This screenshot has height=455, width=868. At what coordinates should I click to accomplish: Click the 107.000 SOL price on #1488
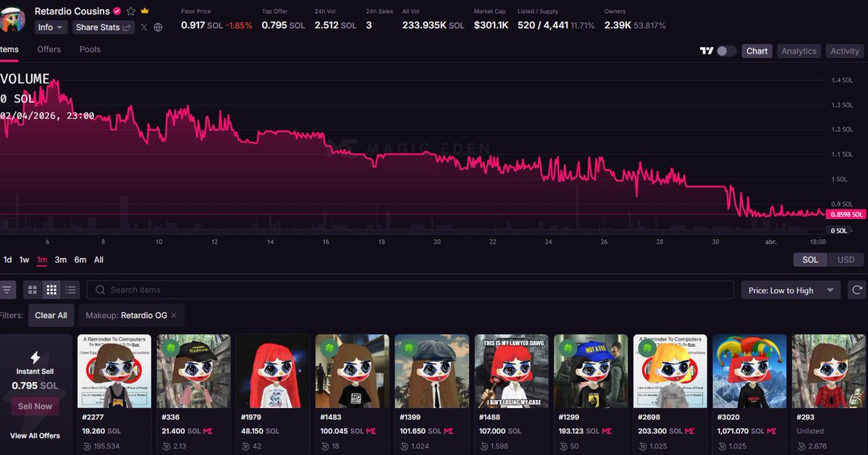pyautogui.click(x=500, y=431)
